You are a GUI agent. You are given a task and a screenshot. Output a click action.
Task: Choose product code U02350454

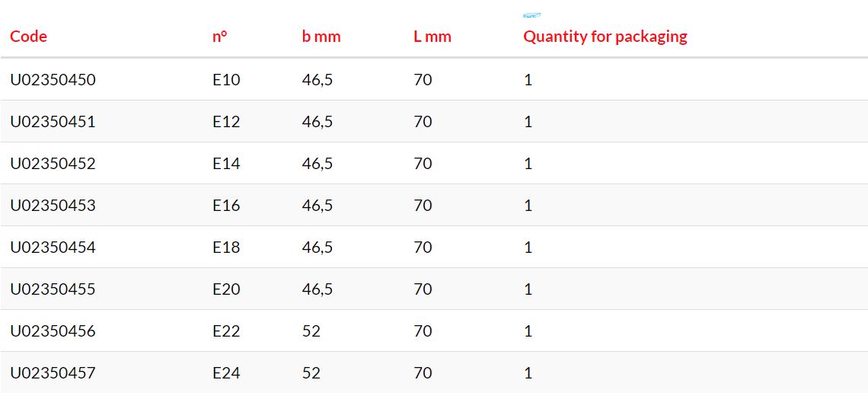coord(53,247)
